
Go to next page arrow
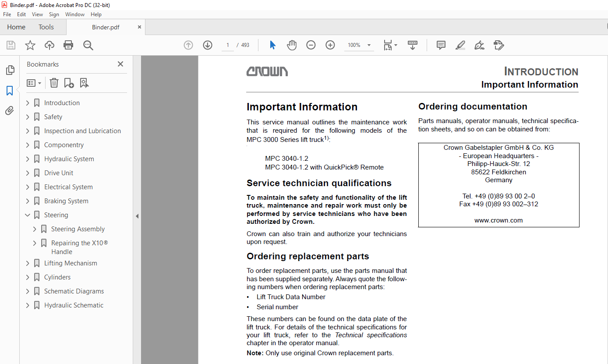(208, 45)
